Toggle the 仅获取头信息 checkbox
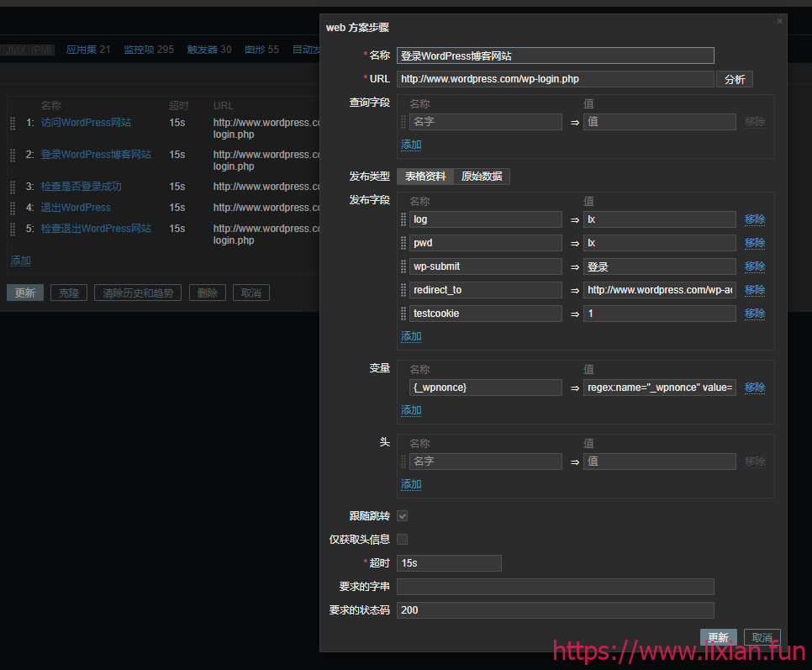The image size is (812, 670). 403,539
